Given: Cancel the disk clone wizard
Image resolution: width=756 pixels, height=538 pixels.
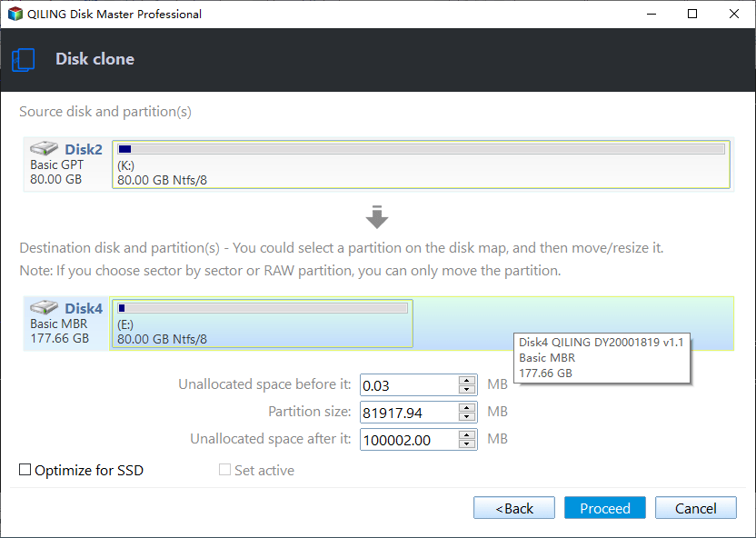Looking at the screenshot, I should [x=696, y=508].
